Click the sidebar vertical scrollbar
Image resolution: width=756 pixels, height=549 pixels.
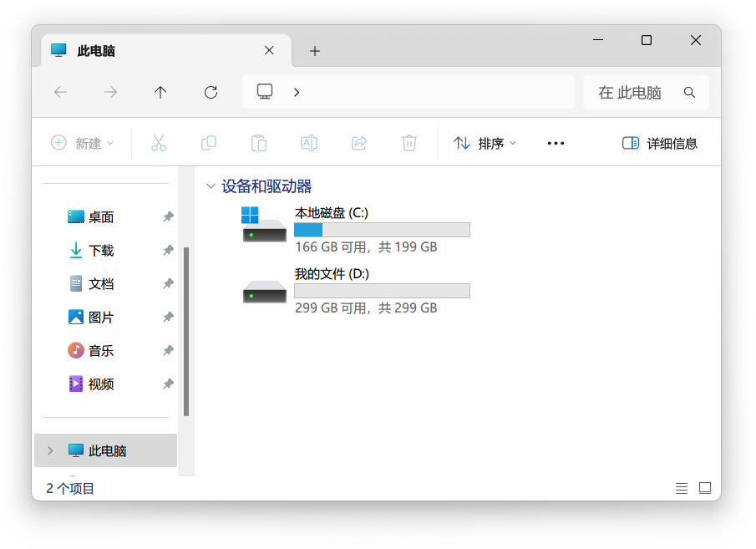click(x=186, y=331)
